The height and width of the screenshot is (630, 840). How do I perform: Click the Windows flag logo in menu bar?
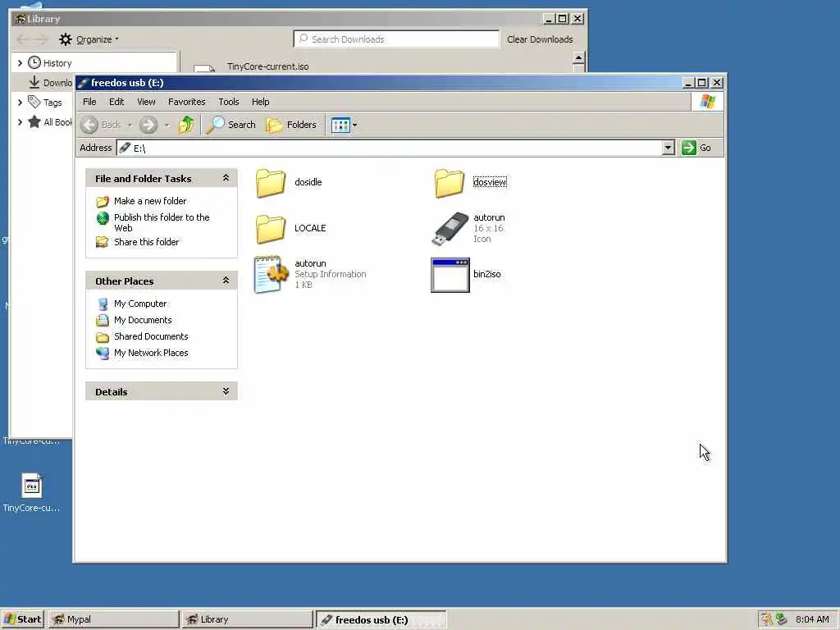coord(707,102)
